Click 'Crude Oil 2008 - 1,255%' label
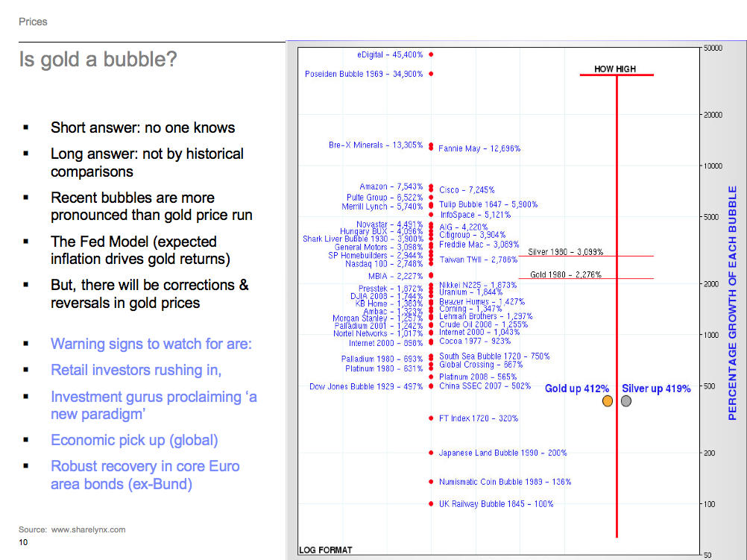Screen dimensions: 747x560 (x=483, y=324)
